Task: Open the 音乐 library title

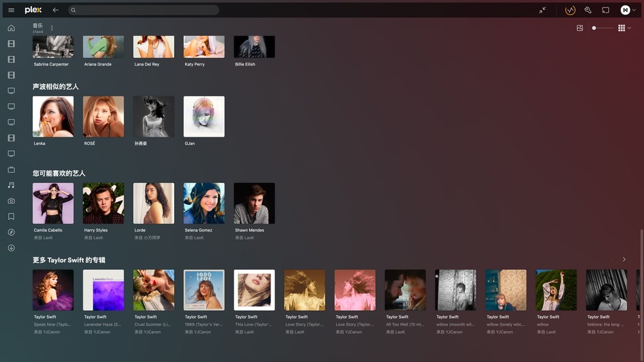Action: pyautogui.click(x=38, y=25)
